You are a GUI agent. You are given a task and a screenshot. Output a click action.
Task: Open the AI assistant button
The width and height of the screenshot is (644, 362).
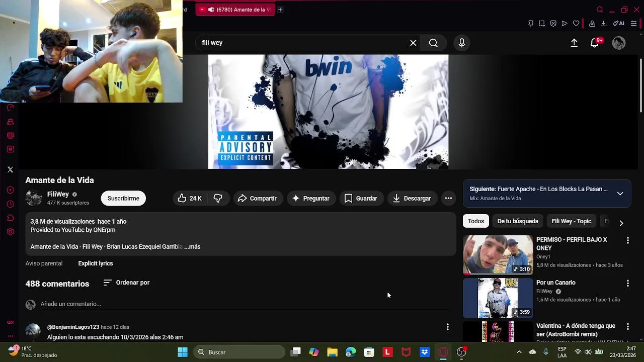coord(618,23)
